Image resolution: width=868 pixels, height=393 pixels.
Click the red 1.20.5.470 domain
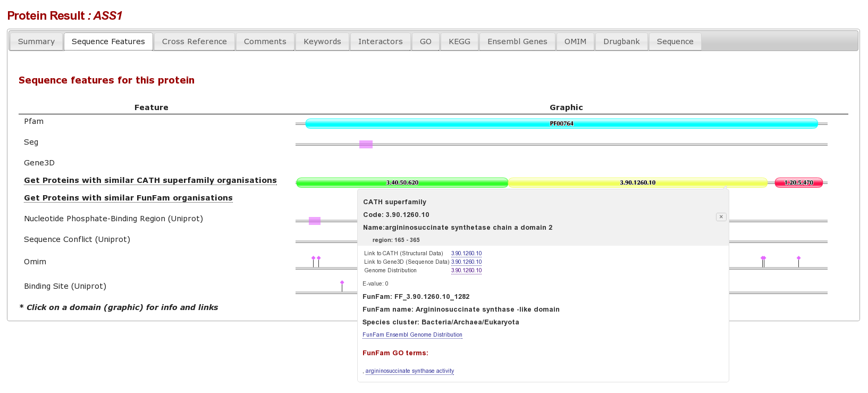pos(798,183)
